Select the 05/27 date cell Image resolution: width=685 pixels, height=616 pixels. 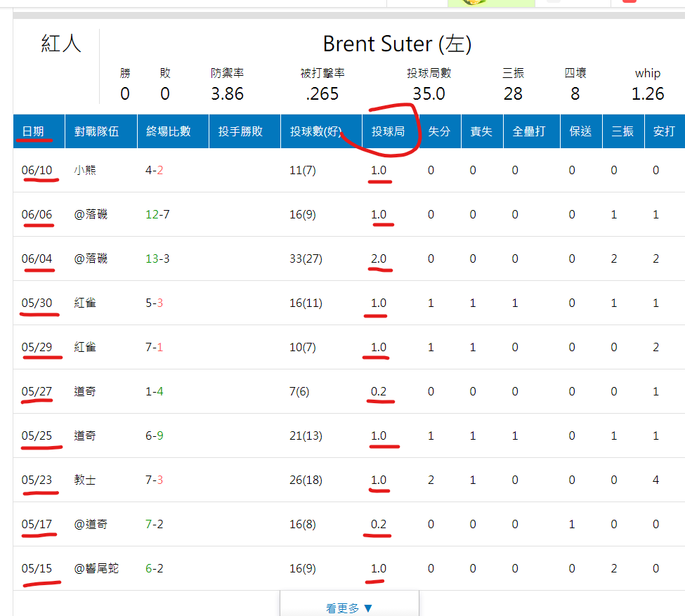(x=37, y=391)
